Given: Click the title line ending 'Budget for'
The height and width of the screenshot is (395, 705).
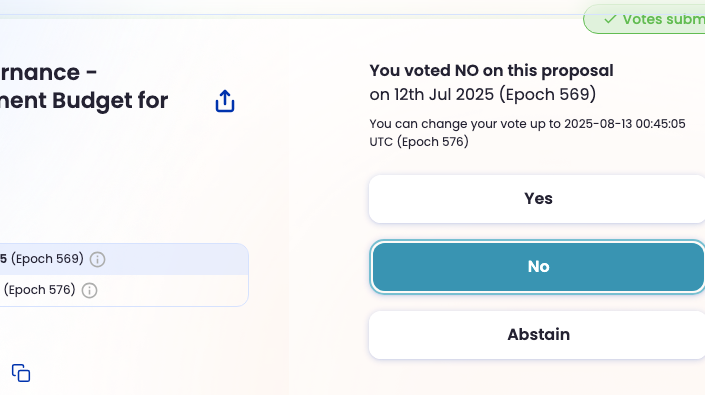Looking at the screenshot, I should click(x=84, y=100).
